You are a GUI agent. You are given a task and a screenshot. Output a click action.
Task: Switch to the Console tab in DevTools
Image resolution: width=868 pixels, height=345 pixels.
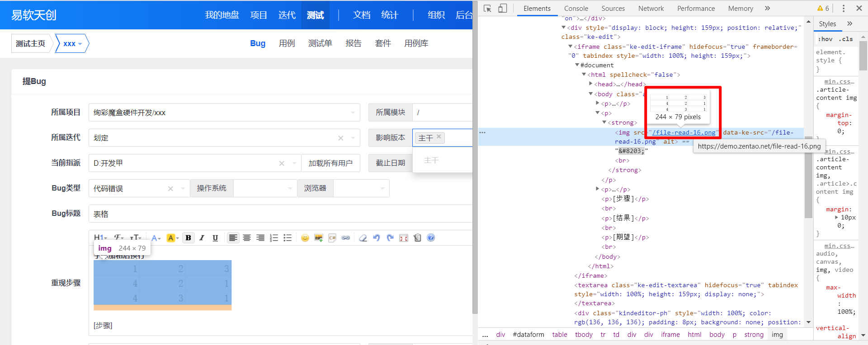576,9
